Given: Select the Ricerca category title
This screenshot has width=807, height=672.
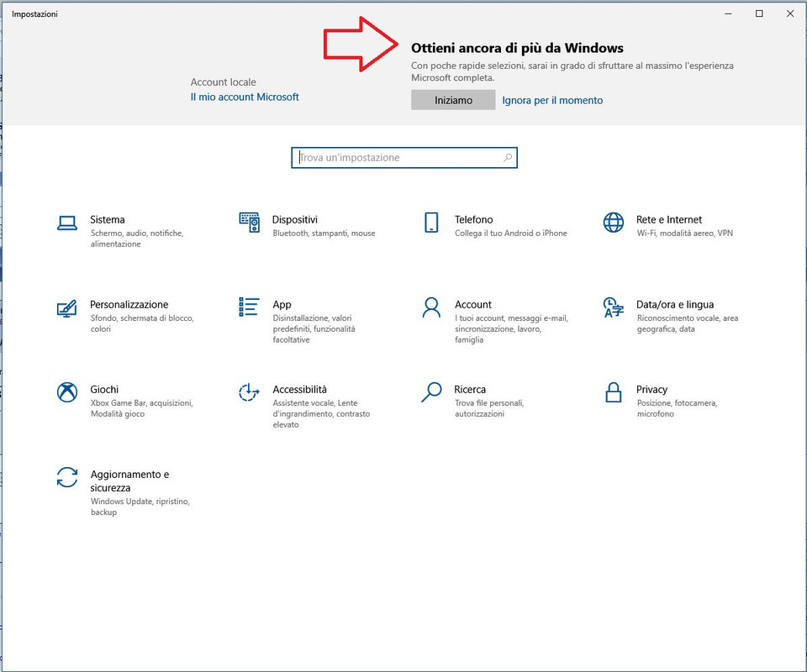Looking at the screenshot, I should [470, 389].
